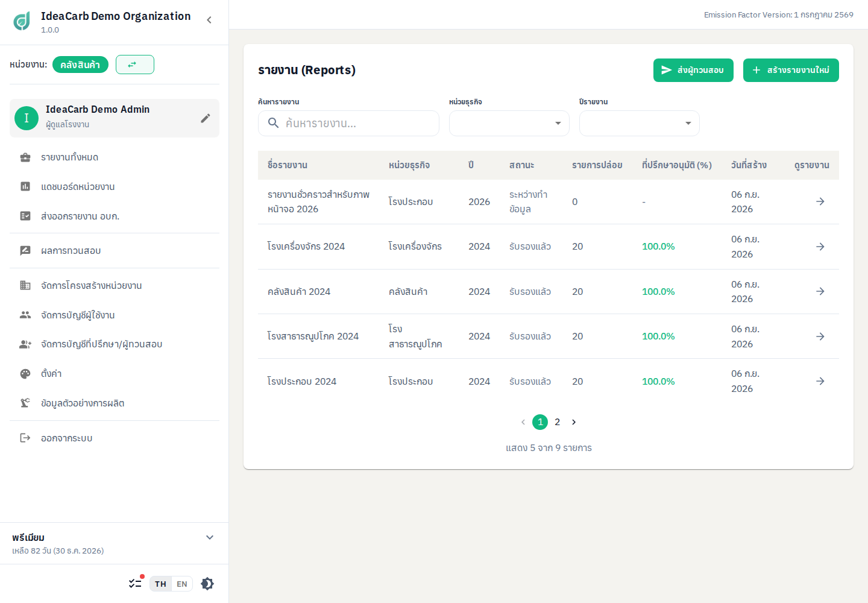Screen dimensions: 868x603
Task: Go to จัดการโครงสร้างหน่วยงาน
Action: (115, 286)
